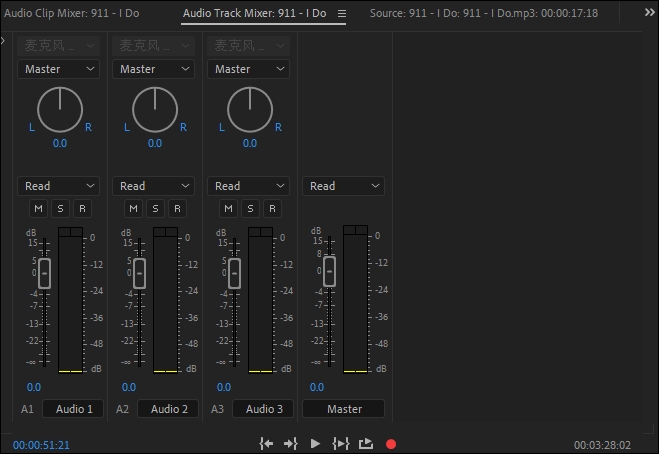Click the Audio 3 volume fader handle
Viewport: 659px width, 454px height.
[x=235, y=273]
